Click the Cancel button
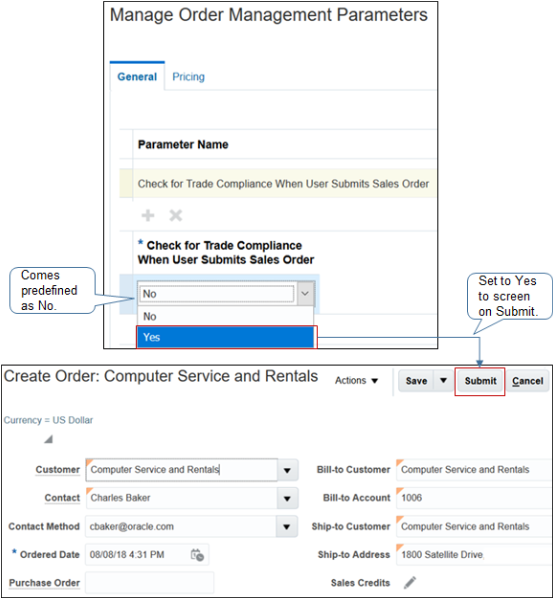Image resolution: width=554 pixels, height=599 pixels. tap(528, 381)
